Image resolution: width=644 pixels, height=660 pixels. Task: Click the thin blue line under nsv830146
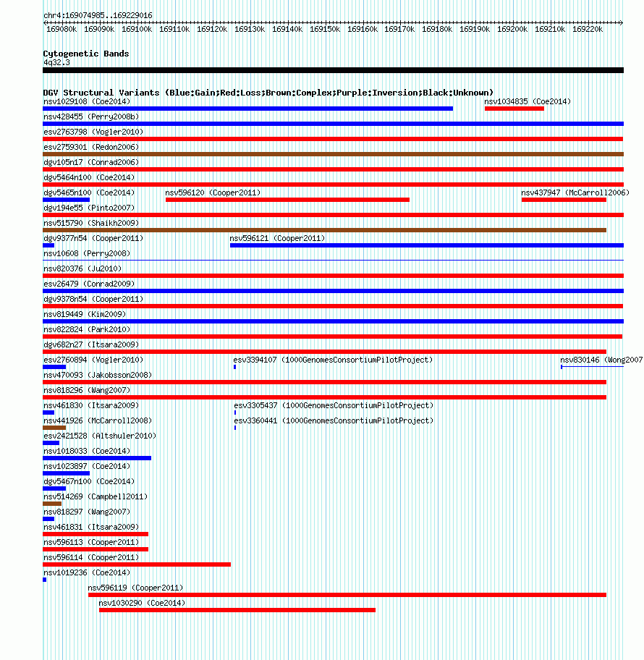pyautogui.click(x=592, y=367)
